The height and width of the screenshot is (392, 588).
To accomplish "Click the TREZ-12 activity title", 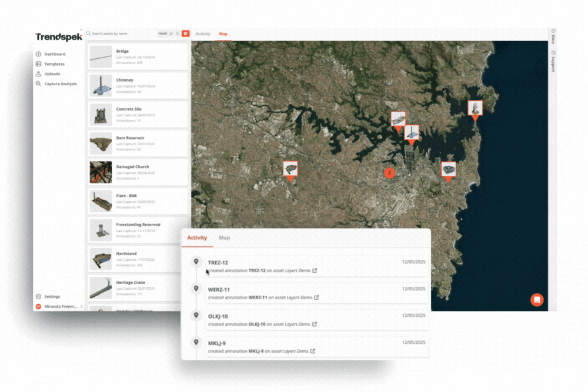I will [x=218, y=263].
